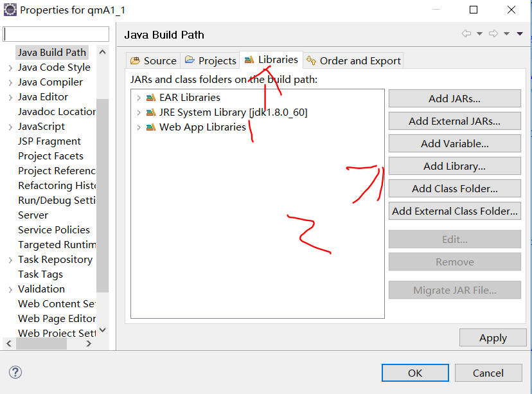Select the Server page
532x394 pixels.
tap(33, 215)
